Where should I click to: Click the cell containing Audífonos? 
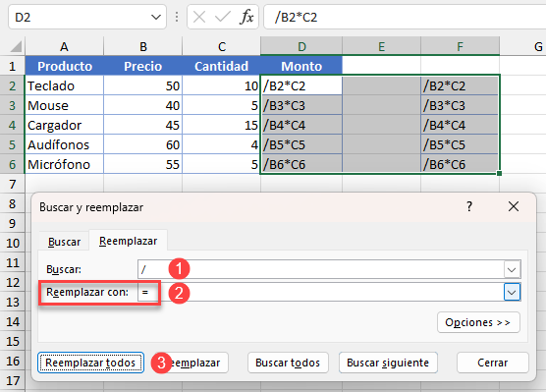(65, 144)
